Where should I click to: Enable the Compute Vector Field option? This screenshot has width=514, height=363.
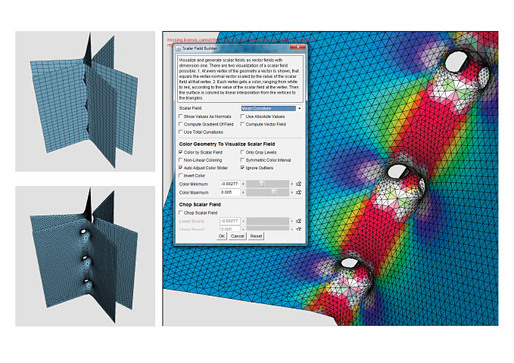pyautogui.click(x=243, y=124)
